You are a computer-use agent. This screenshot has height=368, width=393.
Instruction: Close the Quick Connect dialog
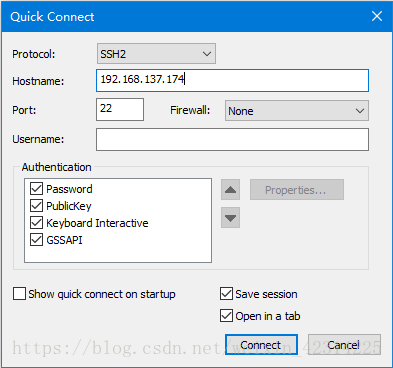377,16
